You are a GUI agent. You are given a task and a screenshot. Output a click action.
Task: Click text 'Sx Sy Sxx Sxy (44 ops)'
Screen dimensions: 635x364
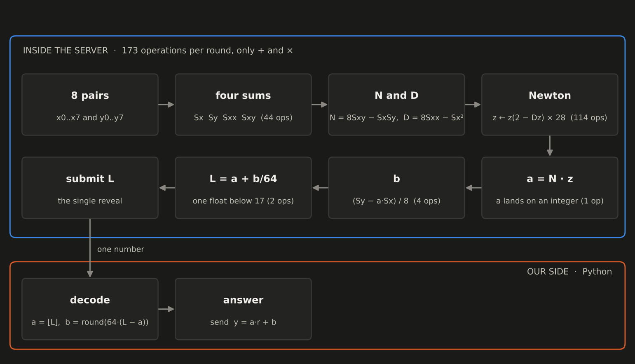pyautogui.click(x=243, y=118)
